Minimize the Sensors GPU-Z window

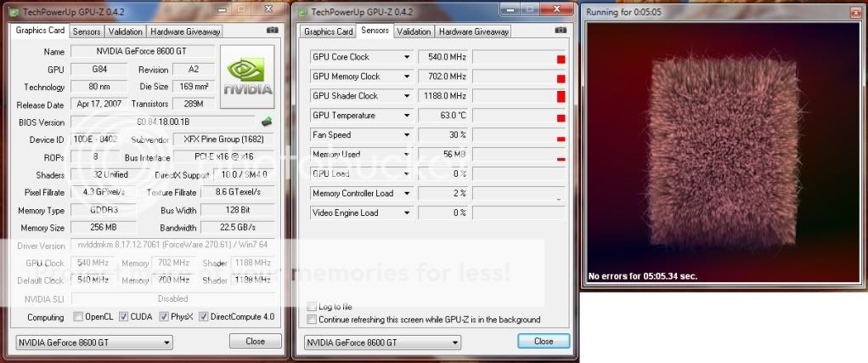tap(508, 9)
